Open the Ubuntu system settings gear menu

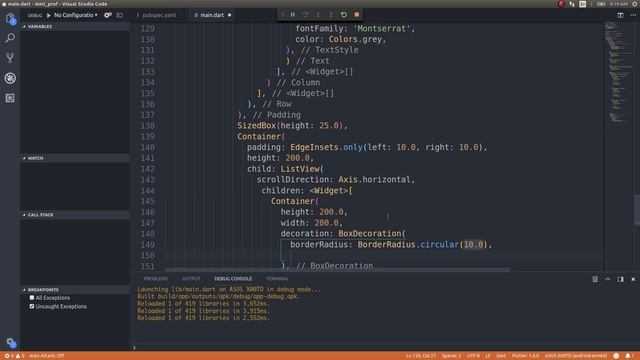coord(635,4)
